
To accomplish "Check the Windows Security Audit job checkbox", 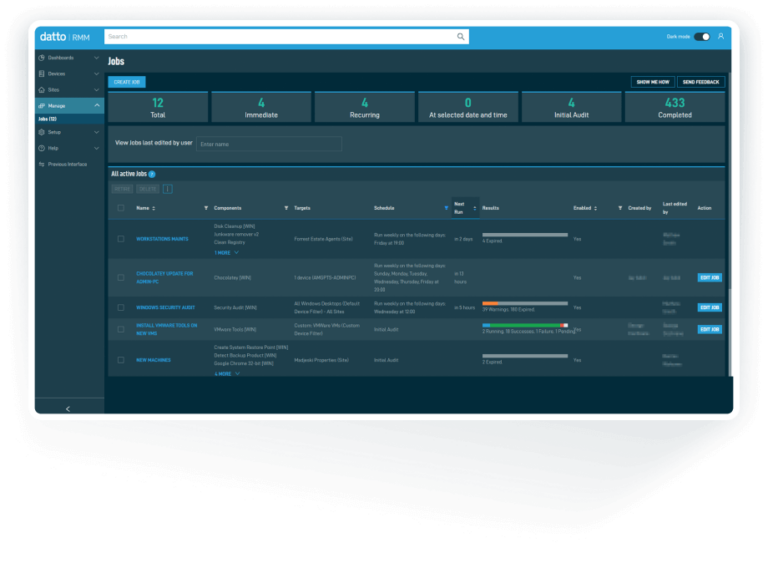I will (120, 308).
